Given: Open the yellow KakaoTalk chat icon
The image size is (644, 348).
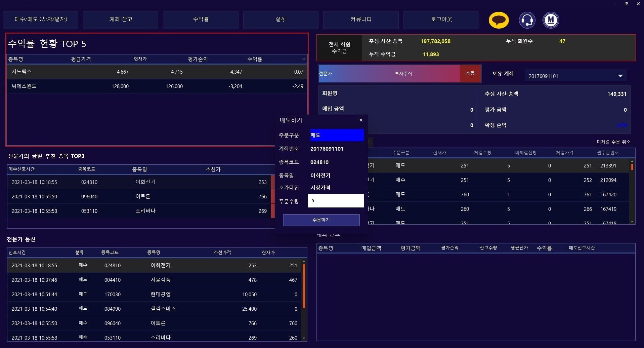Looking at the screenshot, I should click(499, 20).
